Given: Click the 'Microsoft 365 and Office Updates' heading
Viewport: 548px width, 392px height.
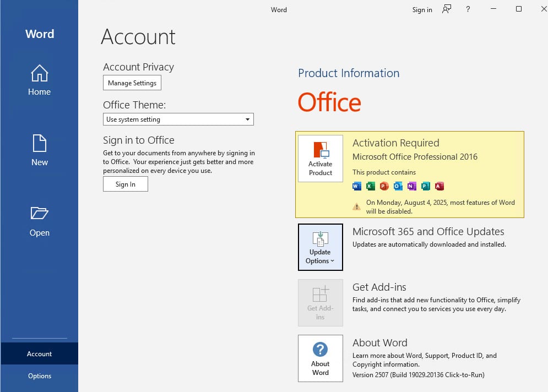Looking at the screenshot, I should pyautogui.click(x=428, y=232).
